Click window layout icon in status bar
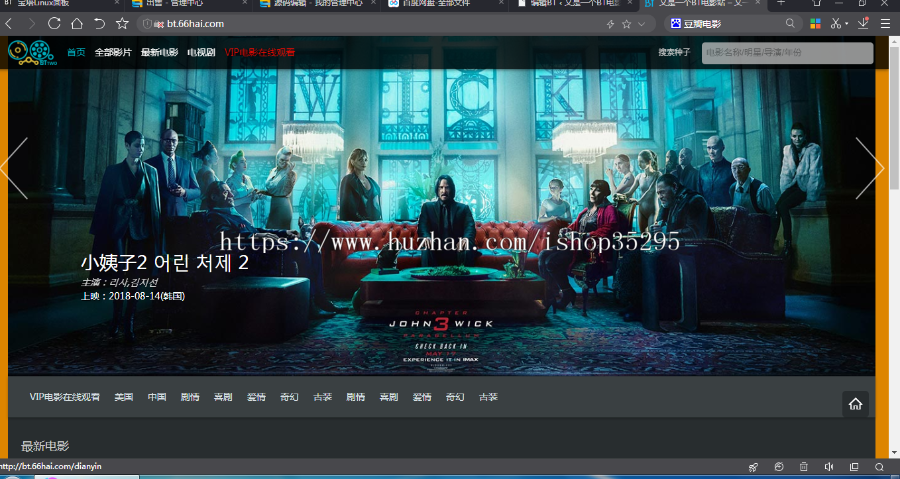The height and width of the screenshot is (479, 900). pyautogui.click(x=854, y=467)
